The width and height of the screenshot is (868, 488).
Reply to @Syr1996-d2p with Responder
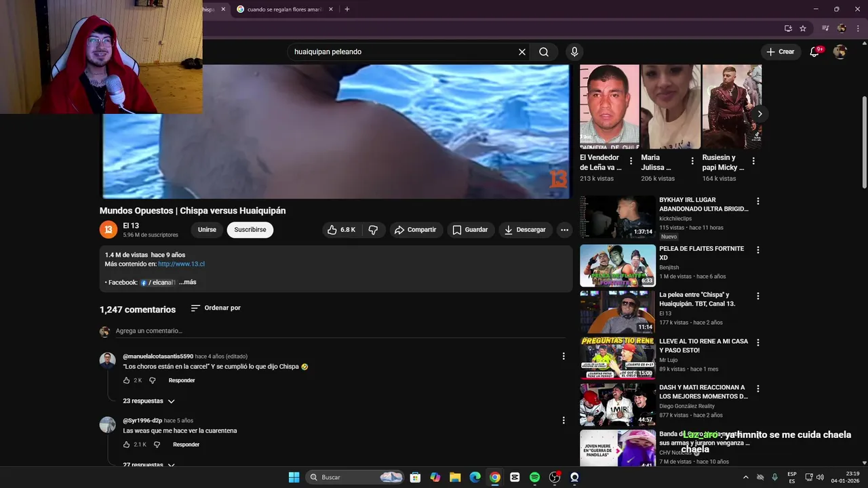[x=186, y=445]
